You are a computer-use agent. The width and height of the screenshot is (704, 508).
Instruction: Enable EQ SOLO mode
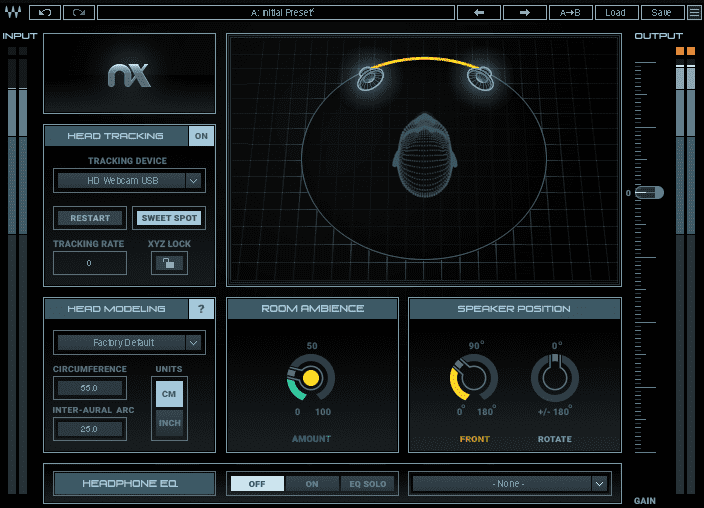(x=368, y=484)
